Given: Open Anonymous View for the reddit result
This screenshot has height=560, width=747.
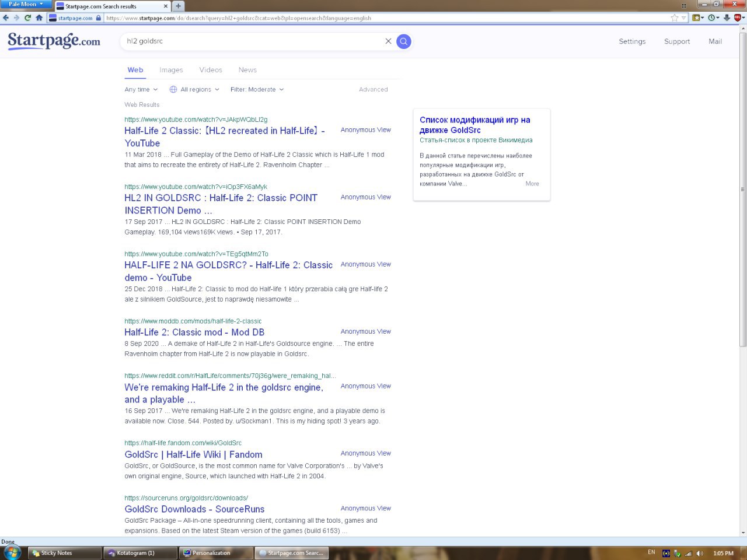Looking at the screenshot, I should [366, 386].
